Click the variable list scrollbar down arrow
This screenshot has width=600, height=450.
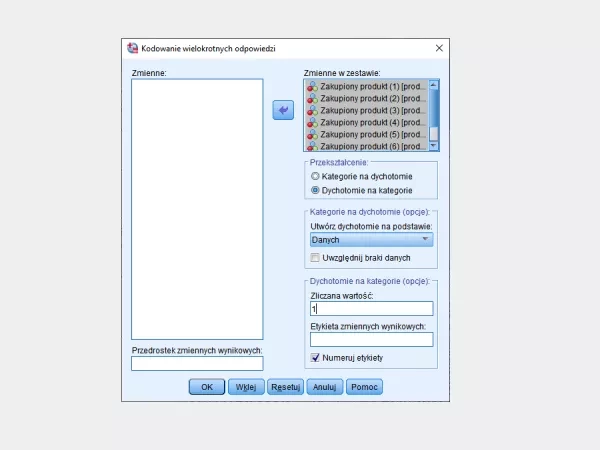(x=433, y=145)
